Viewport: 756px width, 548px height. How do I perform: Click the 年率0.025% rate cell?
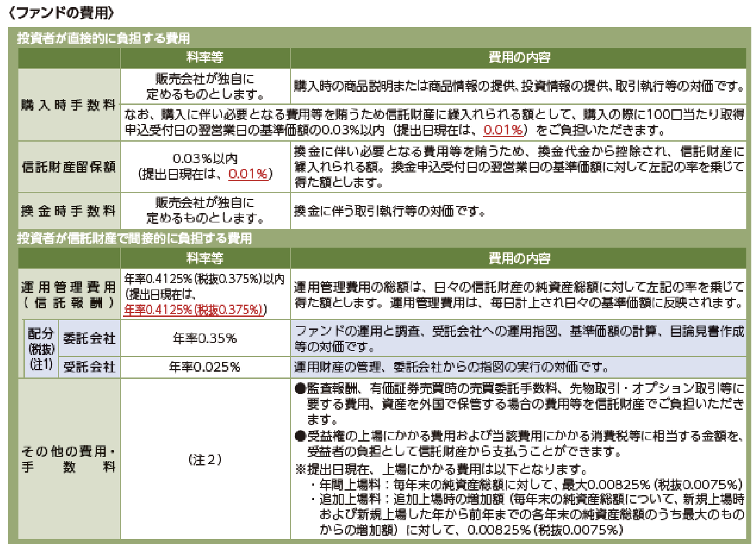tap(205, 367)
